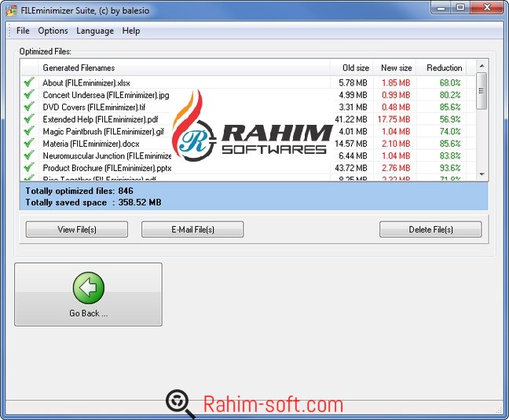The width and height of the screenshot is (509, 420).
Task: Click Totally optimized files: 846 text
Action: point(79,191)
